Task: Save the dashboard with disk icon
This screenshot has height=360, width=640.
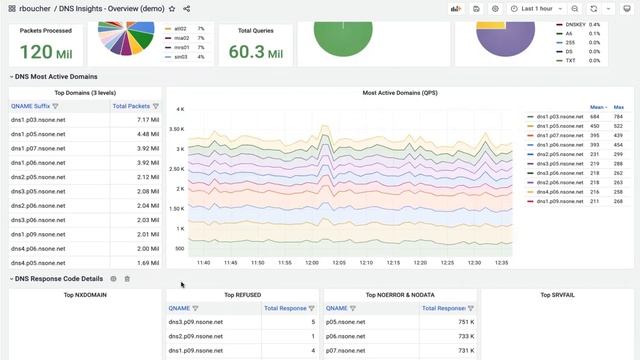Action: point(476,9)
